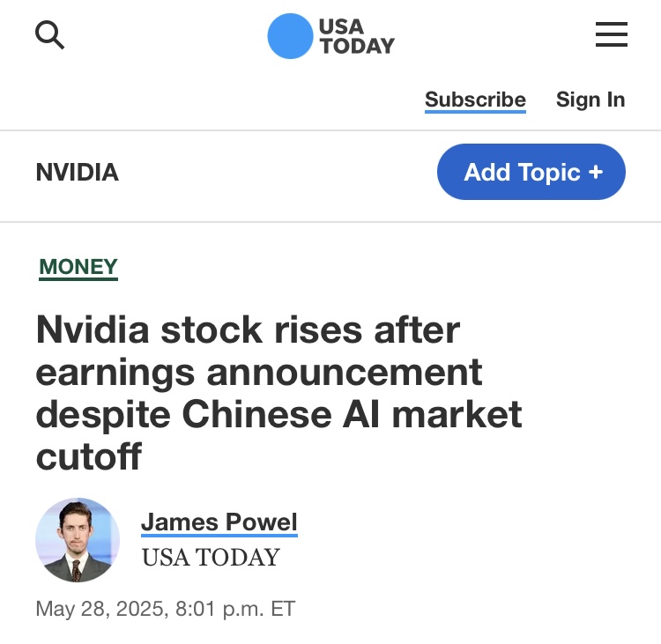Click "despite Chinese AI market" headline line

point(279,414)
